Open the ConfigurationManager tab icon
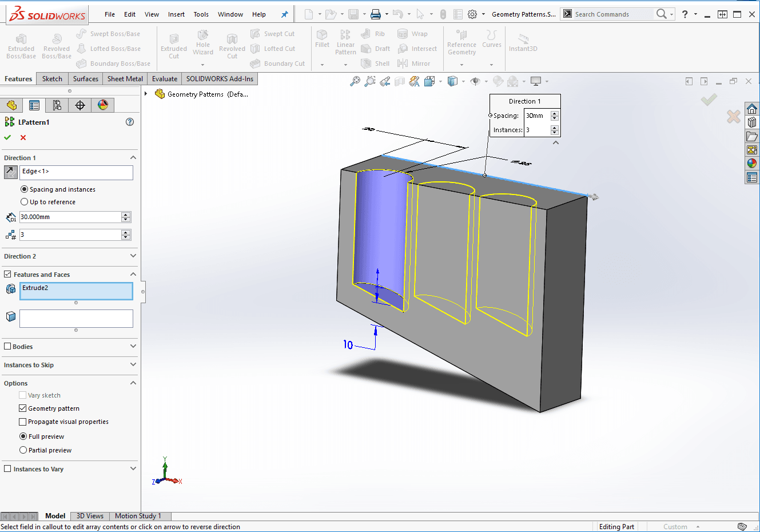 [x=57, y=105]
